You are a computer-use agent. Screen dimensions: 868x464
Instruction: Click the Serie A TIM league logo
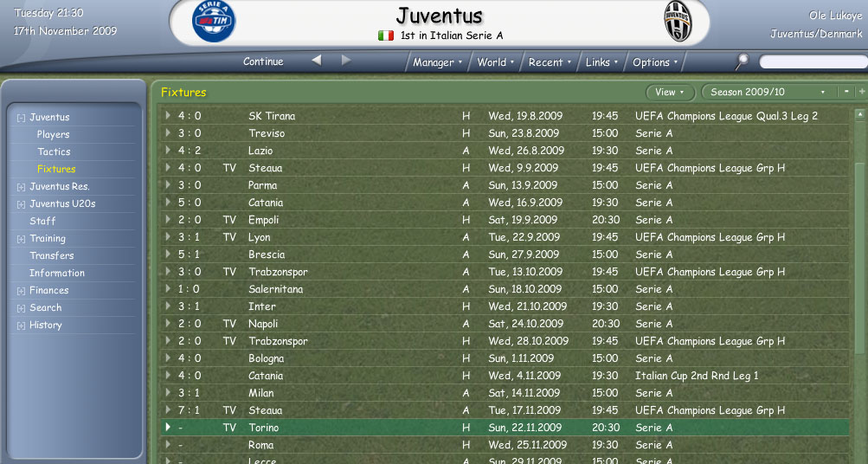click(x=214, y=22)
